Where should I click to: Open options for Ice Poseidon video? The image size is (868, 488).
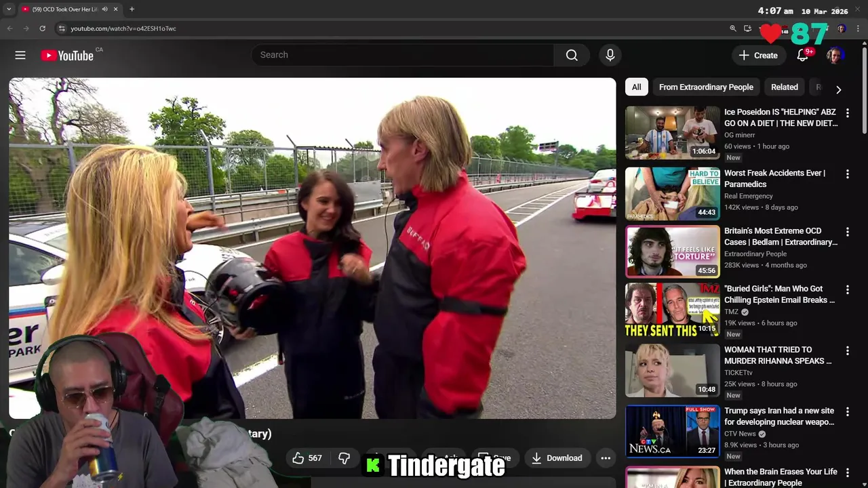[847, 113]
